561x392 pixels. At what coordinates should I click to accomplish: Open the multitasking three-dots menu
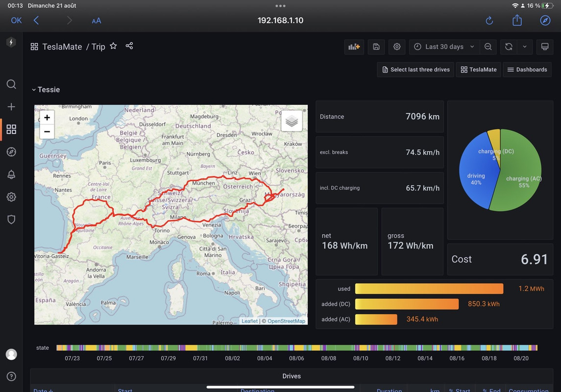coord(280,6)
